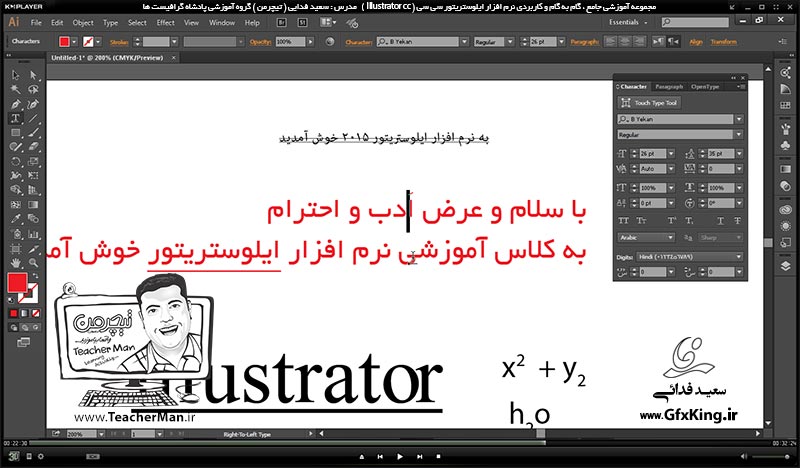Switch to the OpenType tab
Image resolution: width=800 pixels, height=468 pixels.
pos(705,87)
